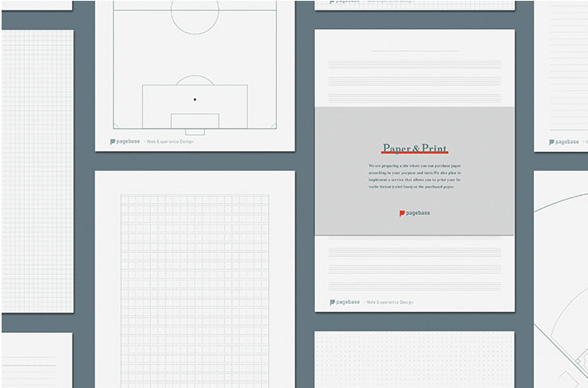Open the dot grid paper at the bottom
This screenshot has height=388, width=588.
(x=414, y=360)
